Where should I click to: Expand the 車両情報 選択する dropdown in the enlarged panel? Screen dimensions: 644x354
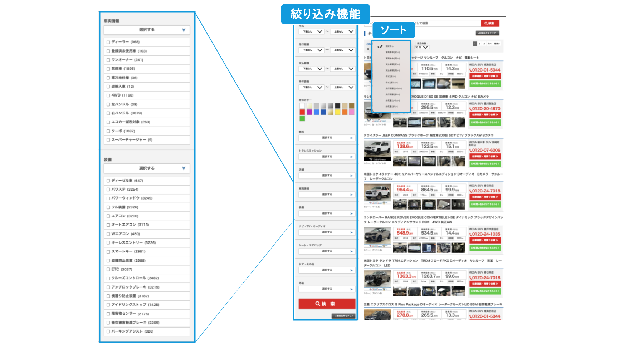147,30
